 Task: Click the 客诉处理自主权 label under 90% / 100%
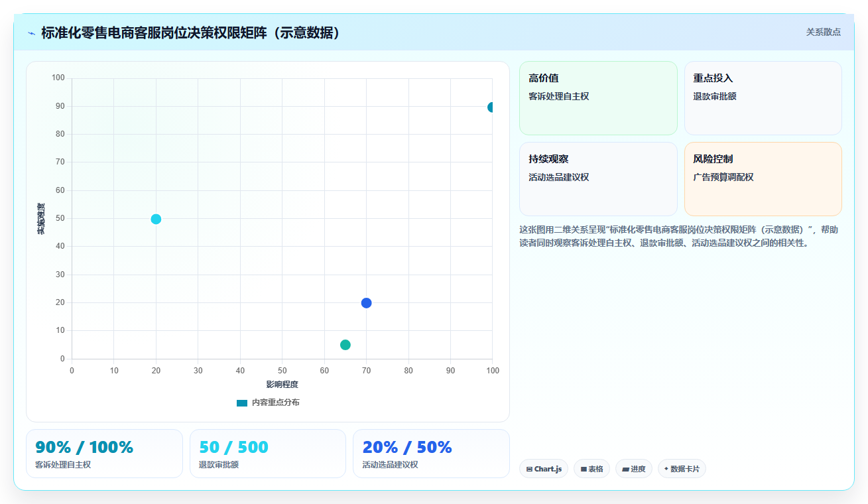coord(63,465)
